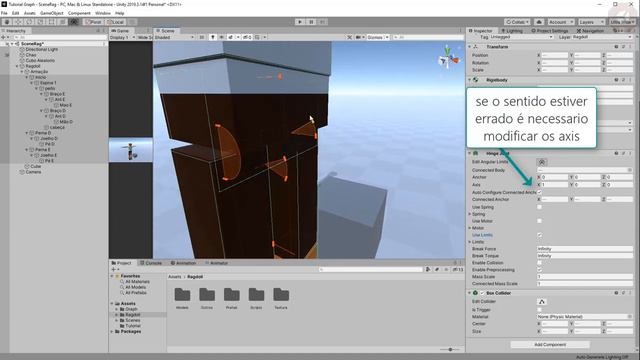Select the Hand tool in the toolbar

[x=7, y=22]
